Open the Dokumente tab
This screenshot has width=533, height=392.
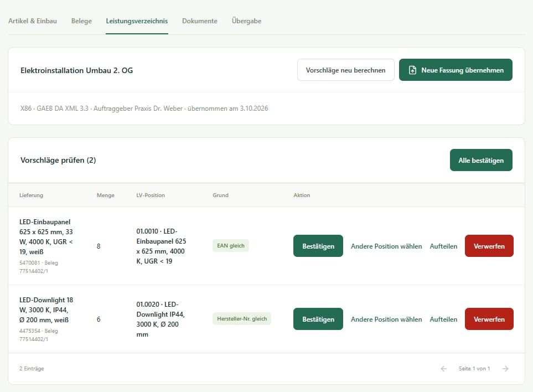coord(200,20)
